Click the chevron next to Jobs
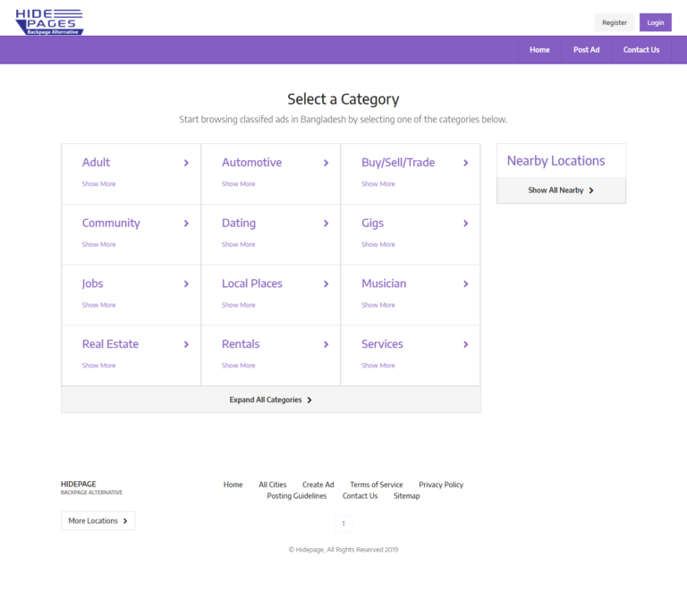The image size is (687, 616). coord(186,284)
